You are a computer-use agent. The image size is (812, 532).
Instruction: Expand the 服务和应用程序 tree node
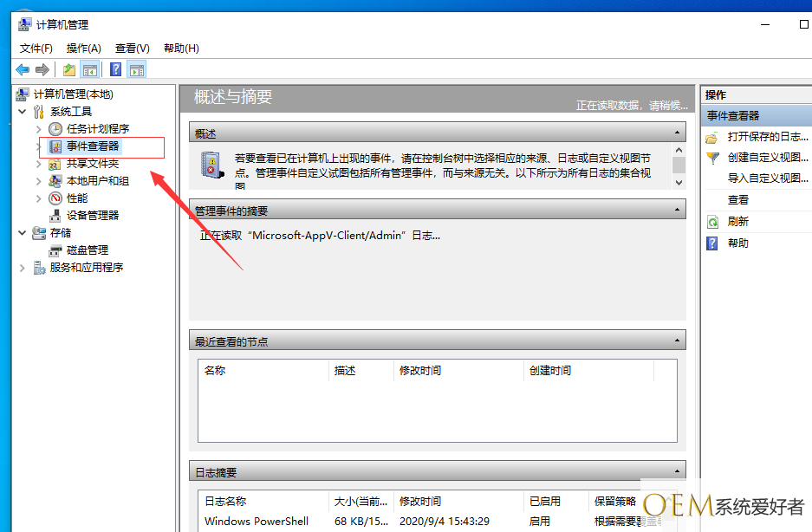23,268
